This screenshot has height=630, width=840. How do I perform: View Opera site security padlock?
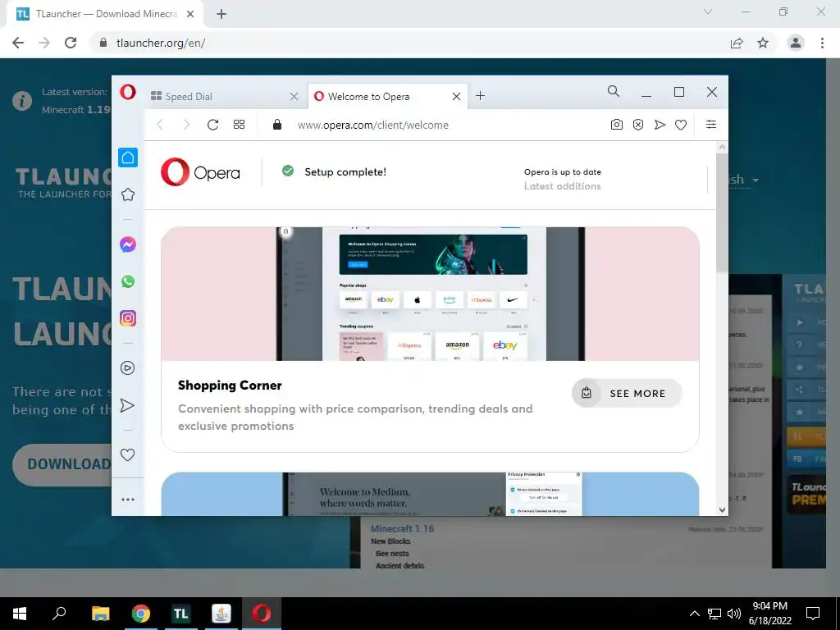pyautogui.click(x=277, y=125)
